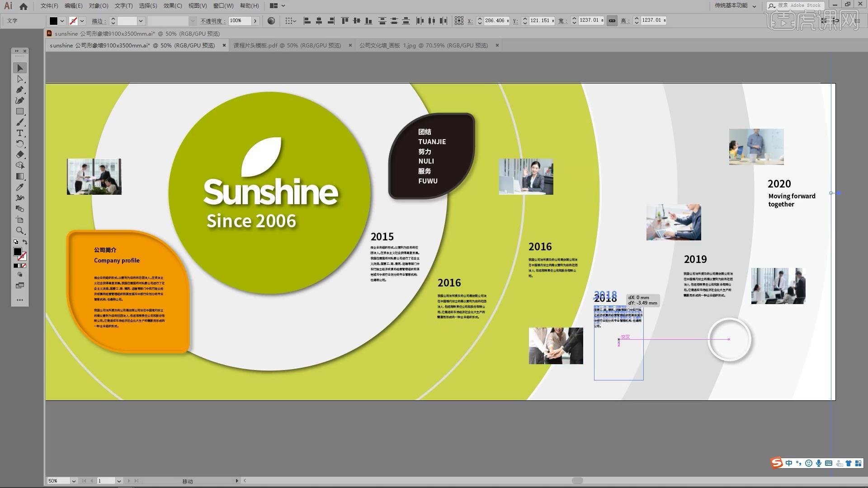
Task: Select the Eraser tool
Action: click(x=20, y=155)
